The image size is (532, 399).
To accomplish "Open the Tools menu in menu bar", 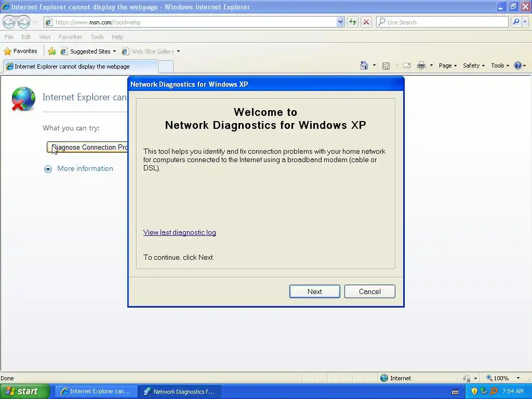I will 97,37.
